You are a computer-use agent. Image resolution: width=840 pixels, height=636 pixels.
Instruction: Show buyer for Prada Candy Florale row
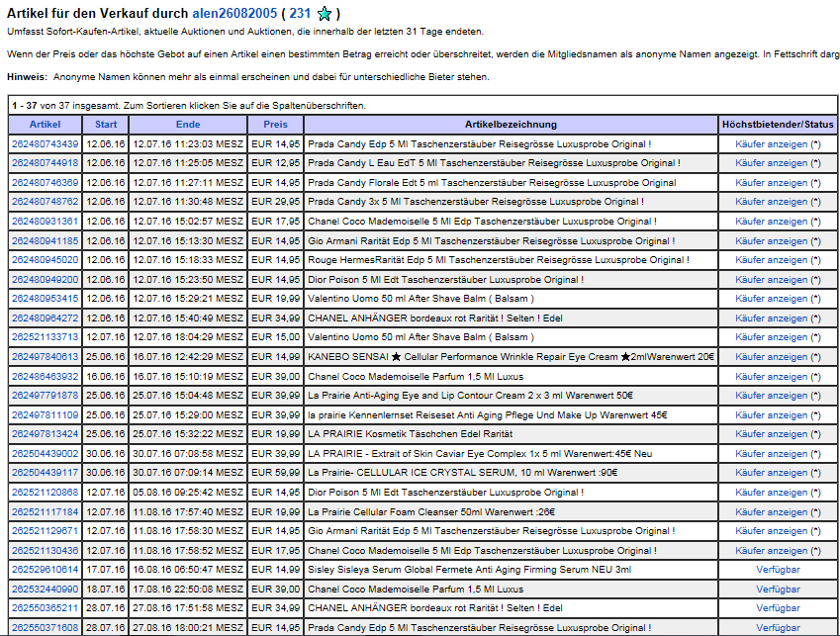771,183
